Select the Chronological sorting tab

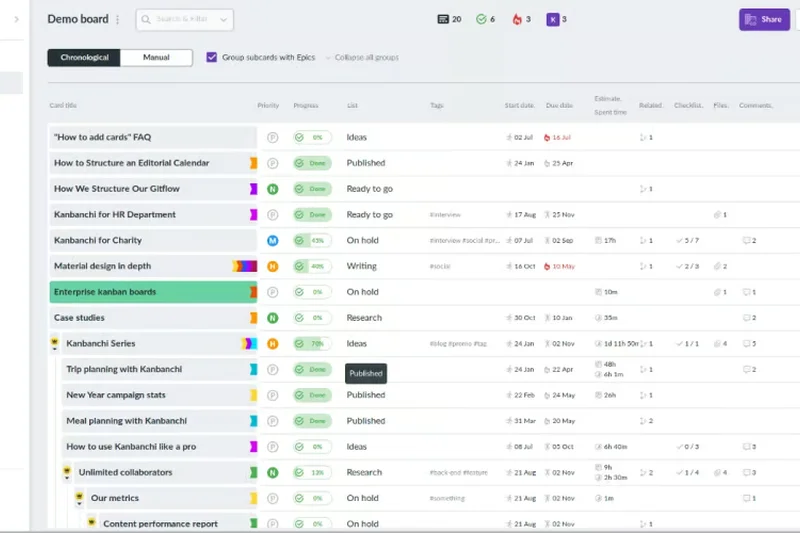pos(84,58)
